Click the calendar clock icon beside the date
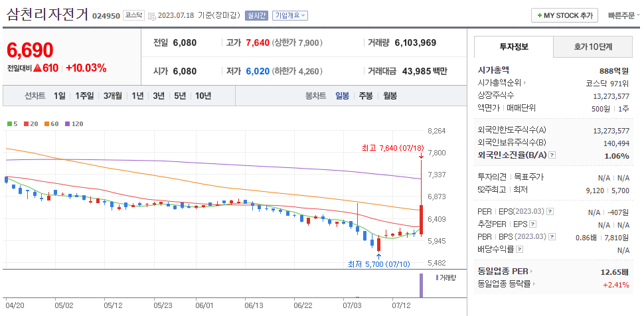Viewport: 644px width, 316px height. [151, 17]
